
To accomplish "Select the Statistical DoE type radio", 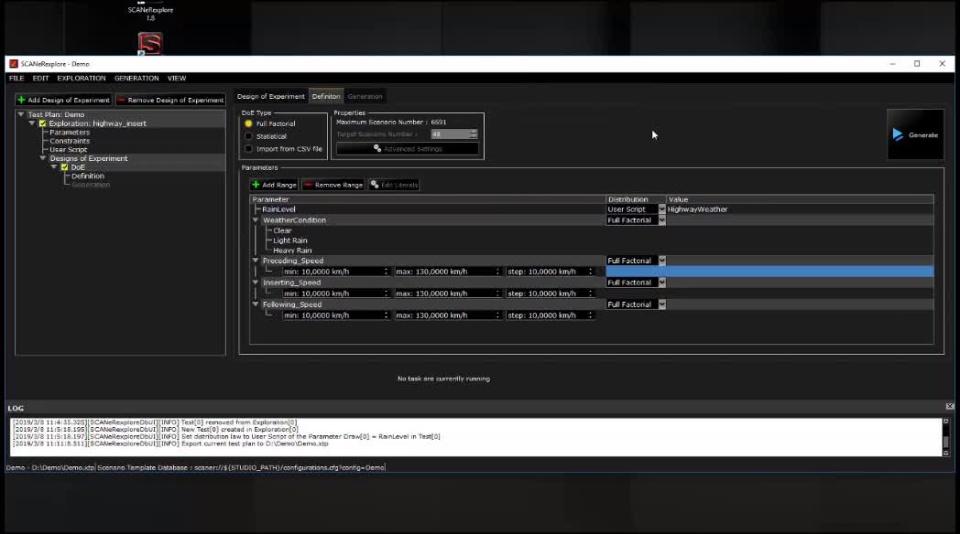I will click(x=249, y=137).
